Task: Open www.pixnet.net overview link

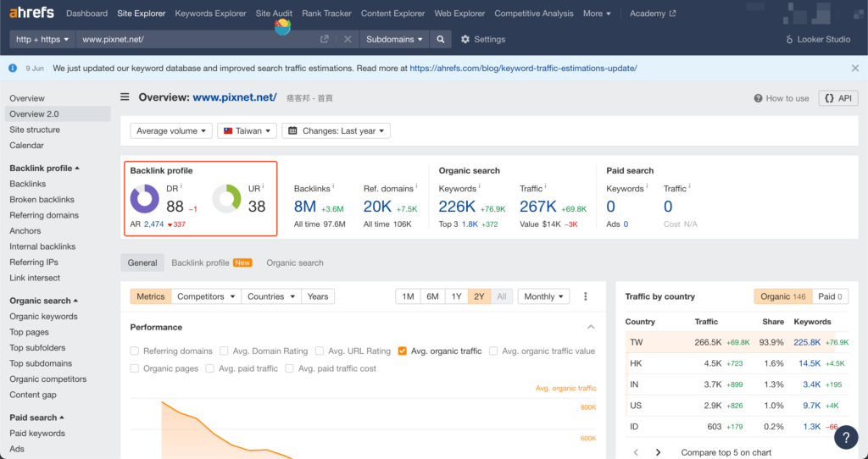Action: click(x=235, y=97)
